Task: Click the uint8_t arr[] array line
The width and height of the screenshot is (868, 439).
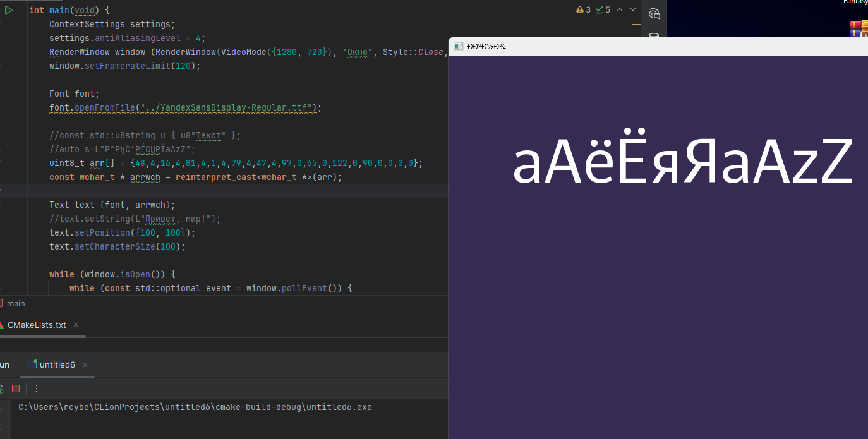Action: pos(236,163)
